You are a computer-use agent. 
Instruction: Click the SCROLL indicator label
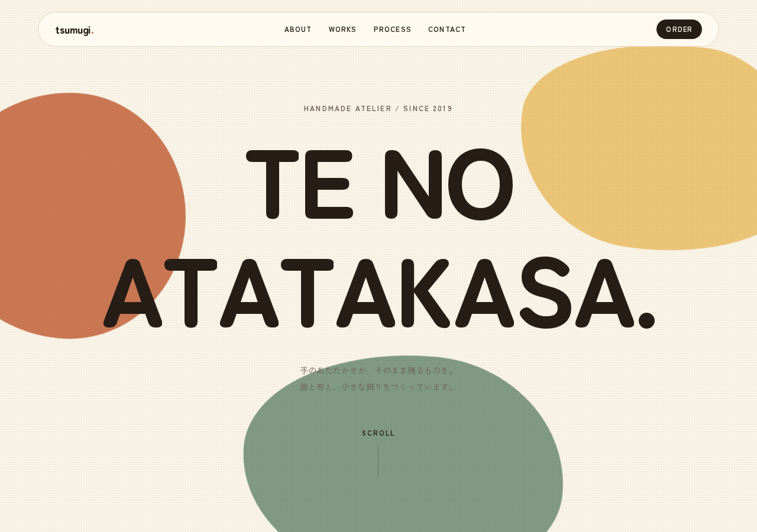pos(378,433)
